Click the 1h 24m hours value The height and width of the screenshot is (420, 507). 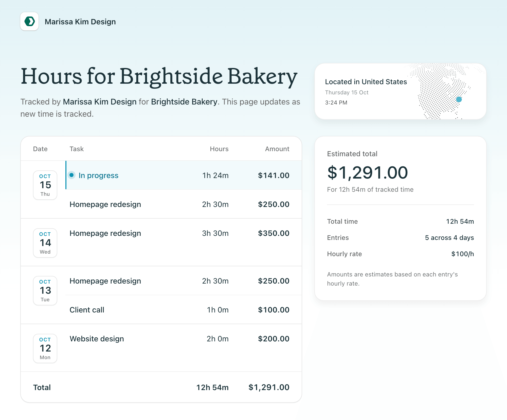[215, 176]
